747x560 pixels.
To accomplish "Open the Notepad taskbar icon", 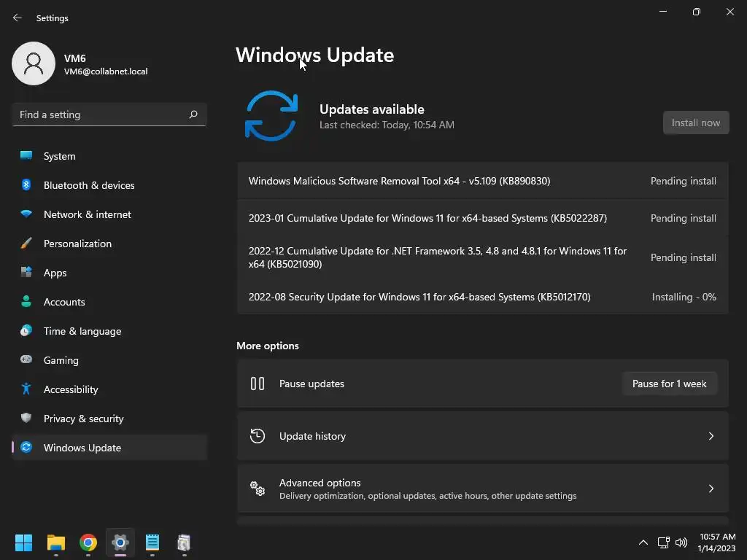I will [x=152, y=542].
